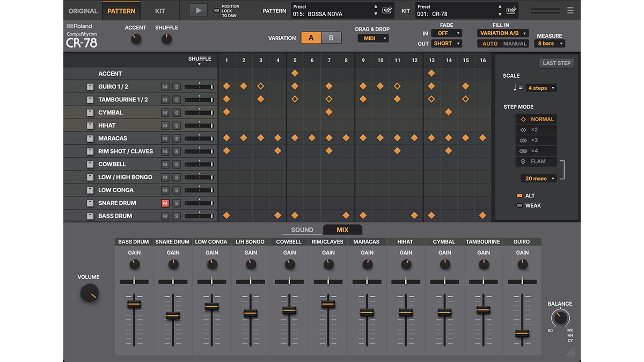Image resolution: width=644 pixels, height=362 pixels.
Task: Select the FLAM step mode
Action: (536, 161)
